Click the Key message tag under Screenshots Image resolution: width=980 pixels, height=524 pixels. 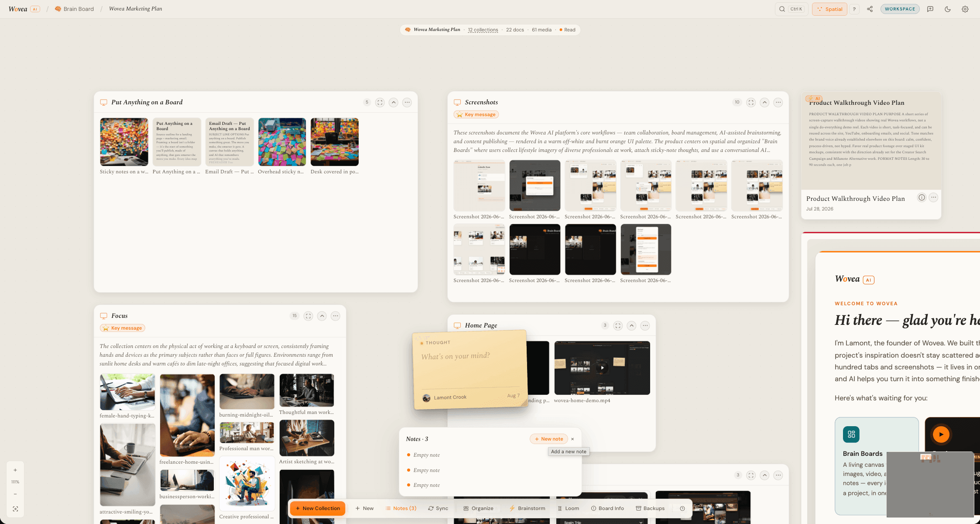pyautogui.click(x=476, y=114)
